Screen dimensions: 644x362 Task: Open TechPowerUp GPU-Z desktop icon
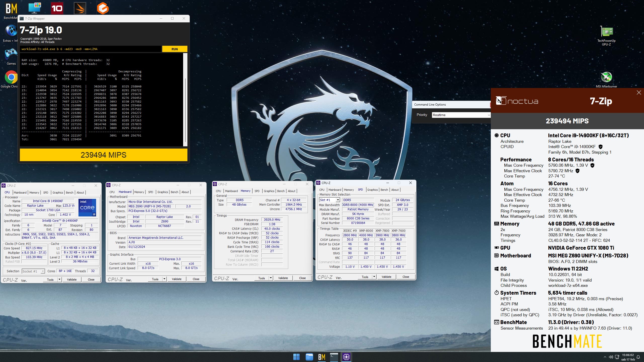pyautogui.click(x=606, y=35)
